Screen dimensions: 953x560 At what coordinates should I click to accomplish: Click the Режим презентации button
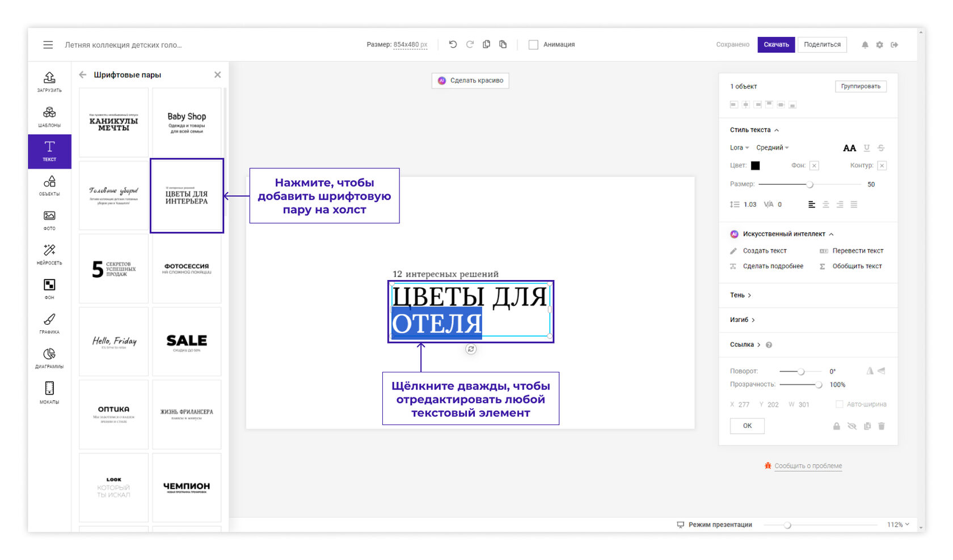[715, 525]
